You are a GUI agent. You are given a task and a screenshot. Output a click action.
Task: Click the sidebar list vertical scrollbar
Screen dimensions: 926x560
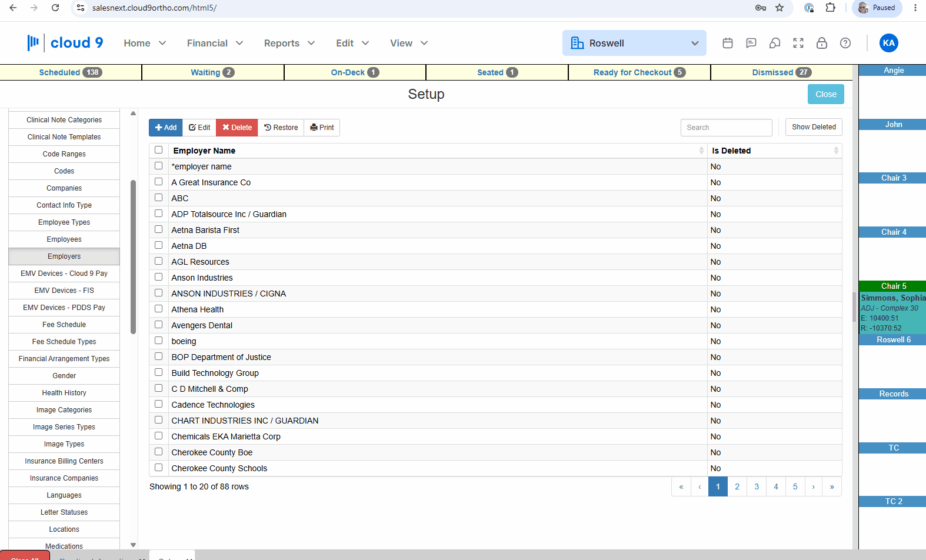click(134, 257)
